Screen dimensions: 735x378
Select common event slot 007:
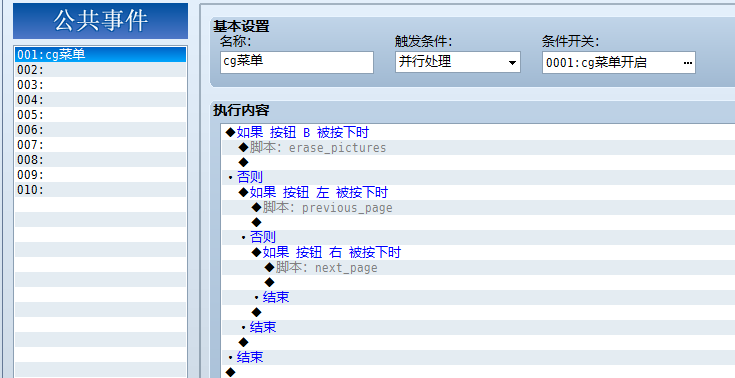(100, 144)
